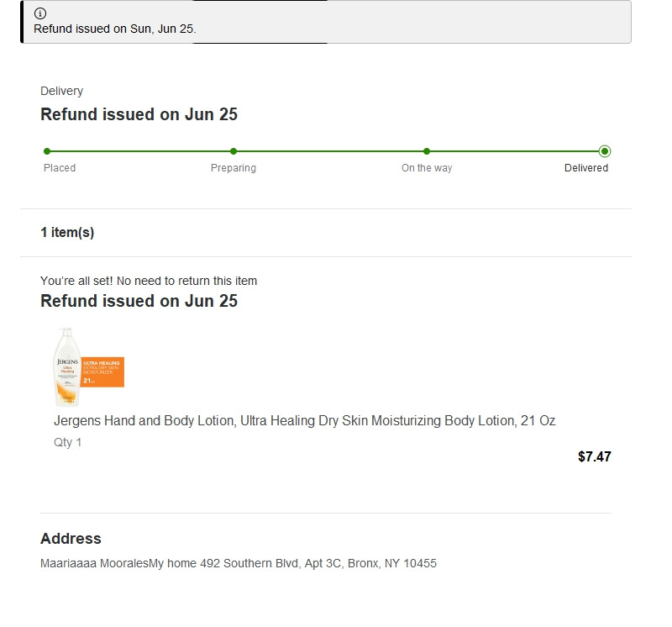This screenshot has width=672, height=627.
Task: Click the Preparing progress dot
Action: pos(234,151)
